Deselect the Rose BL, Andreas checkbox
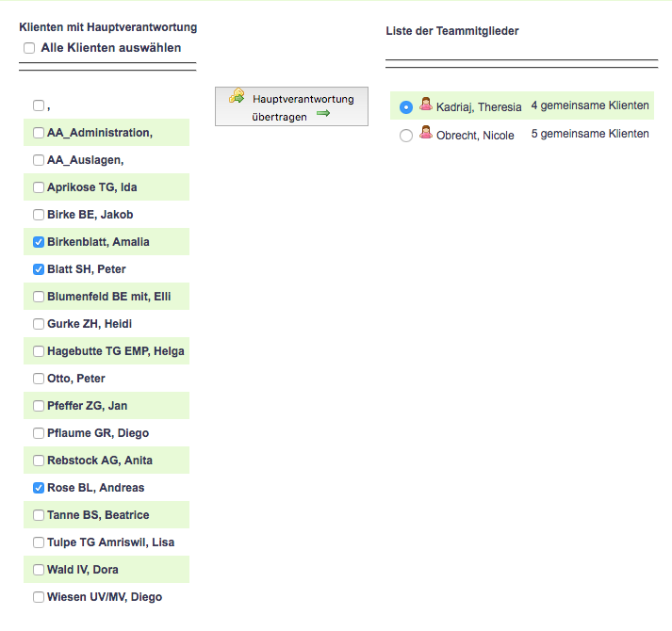 39,488
